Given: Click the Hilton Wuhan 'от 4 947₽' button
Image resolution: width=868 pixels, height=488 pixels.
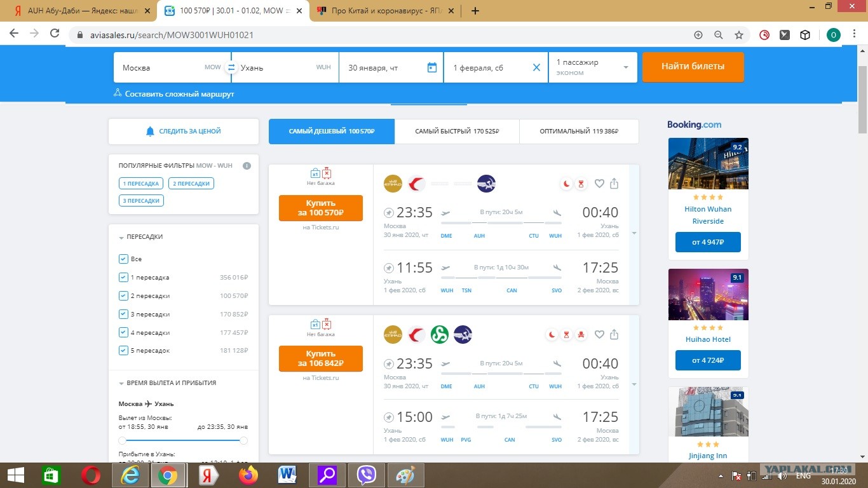Looking at the screenshot, I should coord(708,242).
